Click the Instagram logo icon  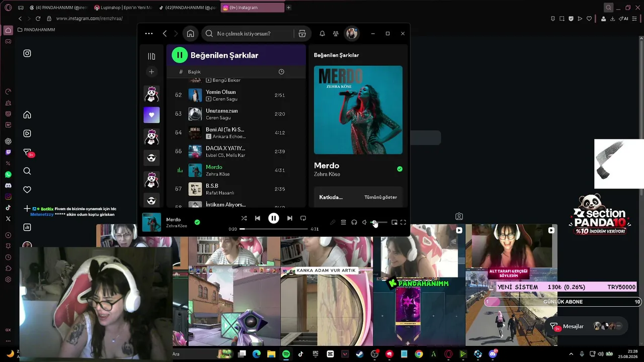(x=27, y=53)
